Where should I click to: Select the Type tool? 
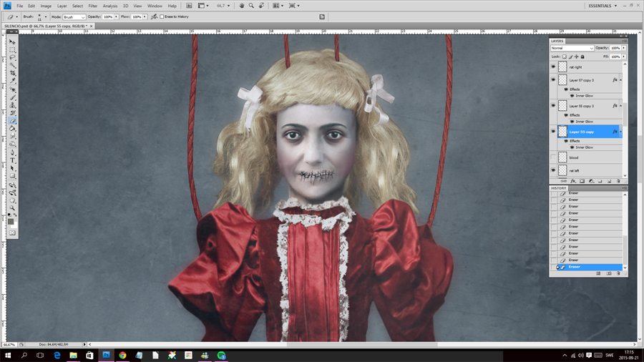click(12, 160)
